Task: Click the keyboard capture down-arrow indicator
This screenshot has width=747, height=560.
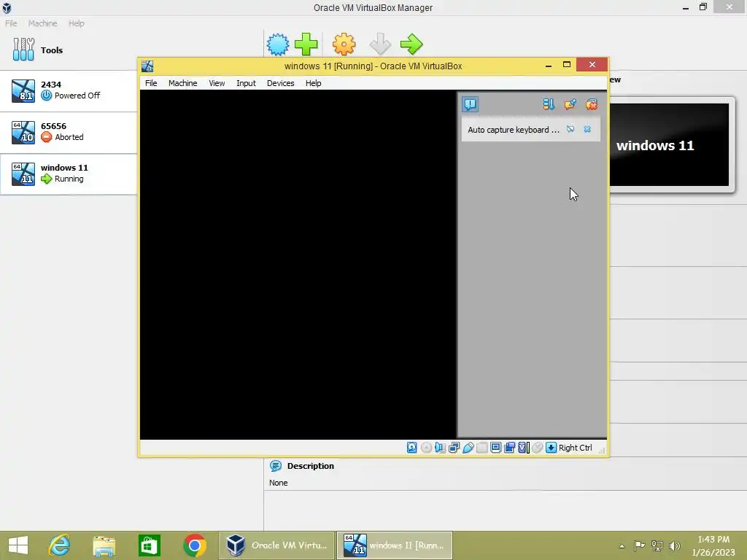Action: click(x=551, y=448)
